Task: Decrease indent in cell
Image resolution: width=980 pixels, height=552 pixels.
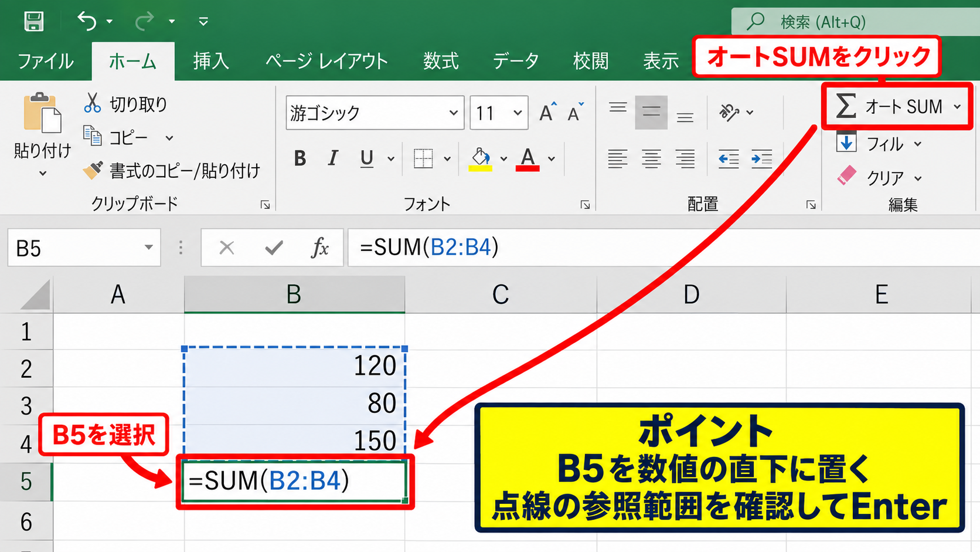Action: click(729, 158)
